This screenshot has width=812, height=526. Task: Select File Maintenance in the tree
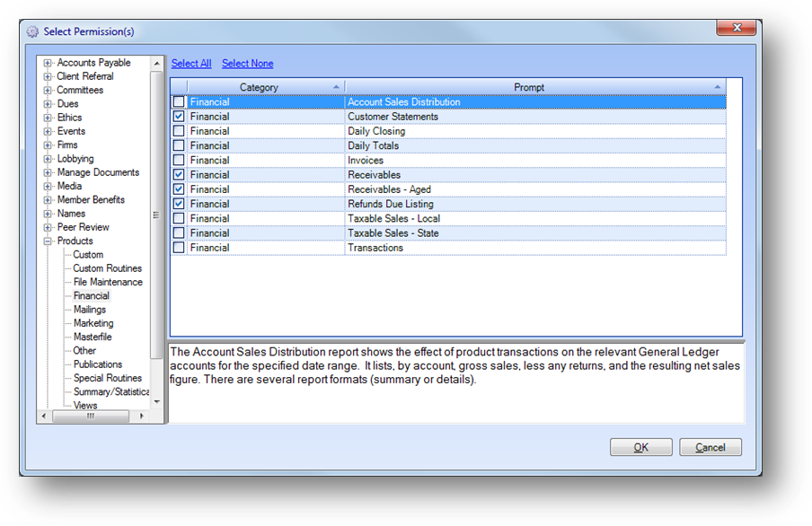click(108, 282)
